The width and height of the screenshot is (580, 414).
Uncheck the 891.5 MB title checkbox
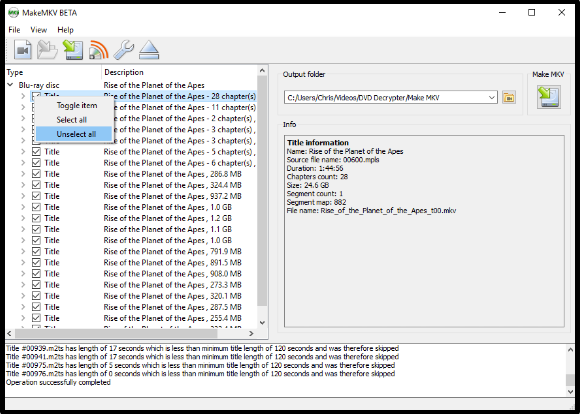[36, 263]
